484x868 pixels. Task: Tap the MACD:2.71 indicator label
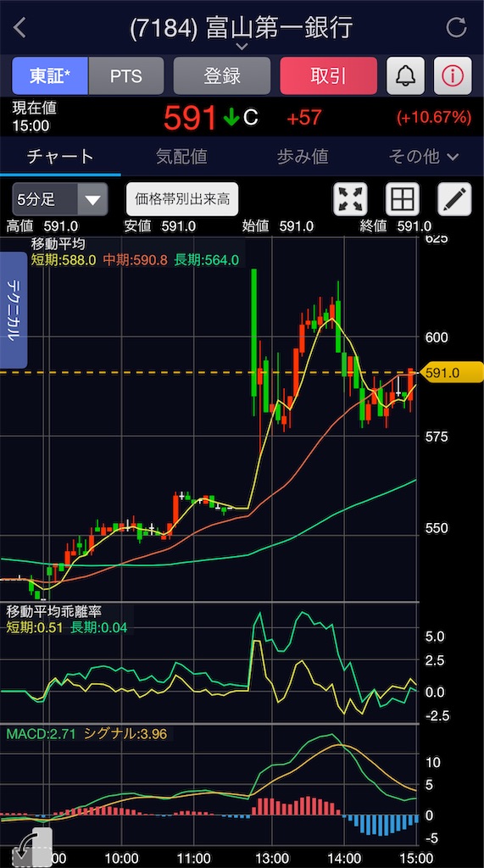tap(42, 735)
